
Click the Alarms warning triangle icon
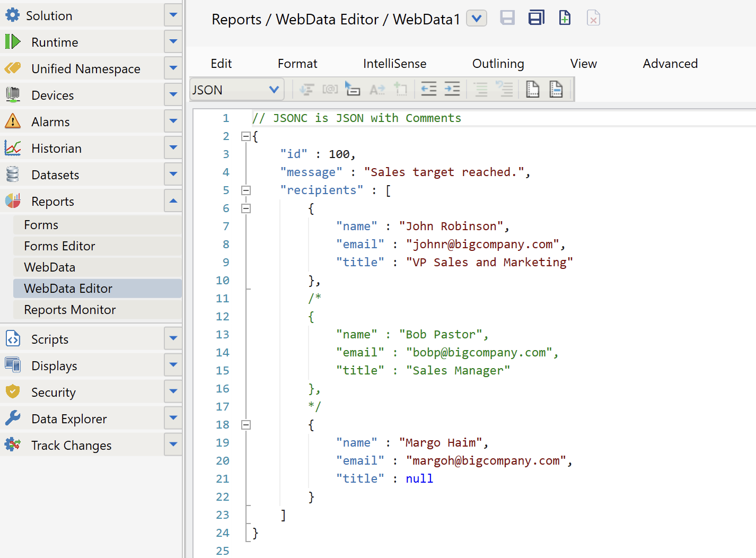[13, 121]
